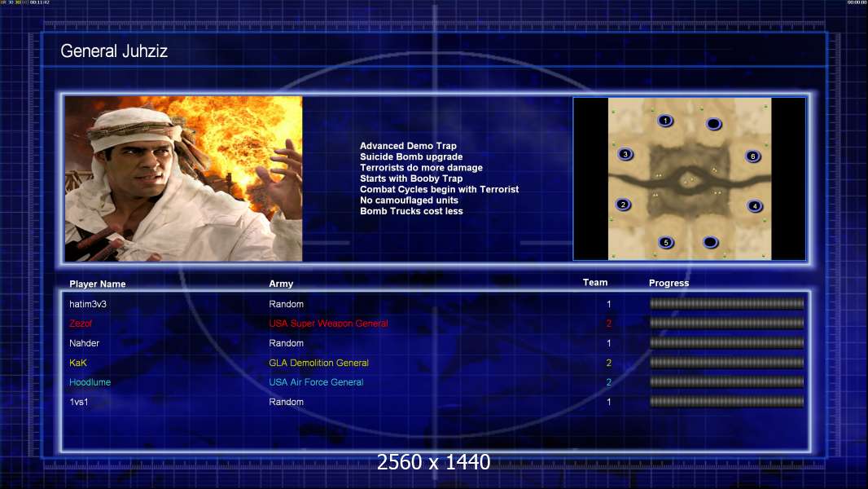Image resolution: width=868 pixels, height=489 pixels.
Task: Select player name 1vs1
Action: click(x=79, y=402)
